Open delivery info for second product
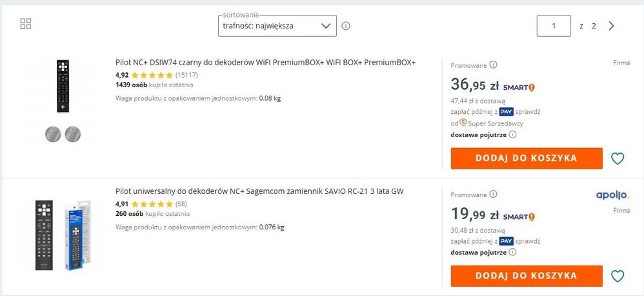Screen dimensions: 644x296 coord(513,252)
